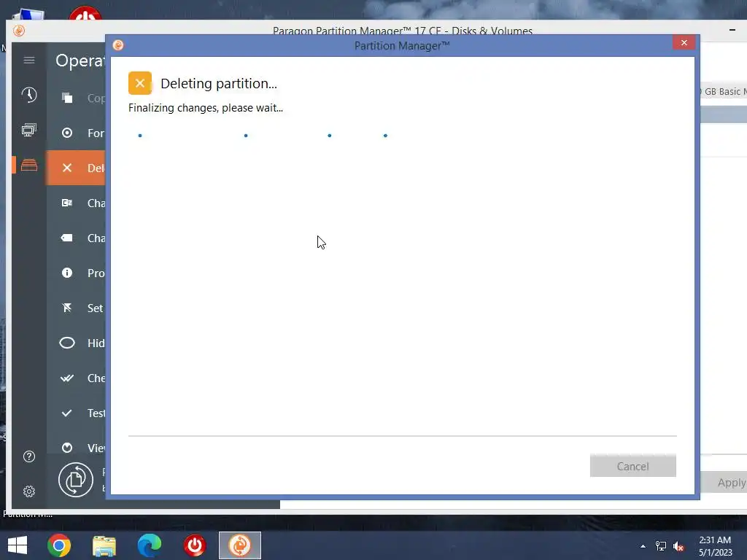747x560 pixels.
Task: Choose the Change drive letter icon
Action: pos(67,203)
